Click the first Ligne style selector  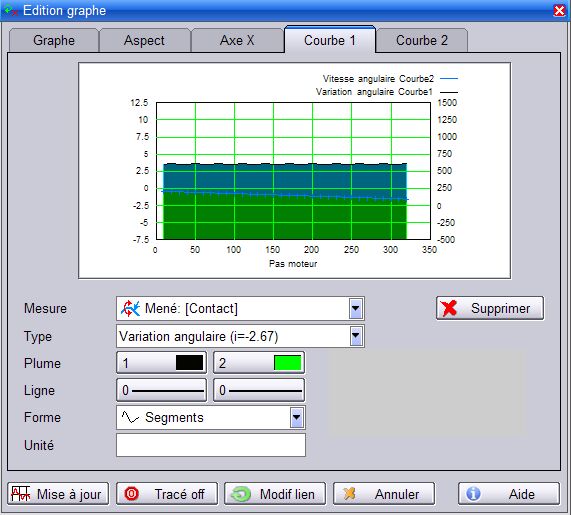[x=161, y=390]
